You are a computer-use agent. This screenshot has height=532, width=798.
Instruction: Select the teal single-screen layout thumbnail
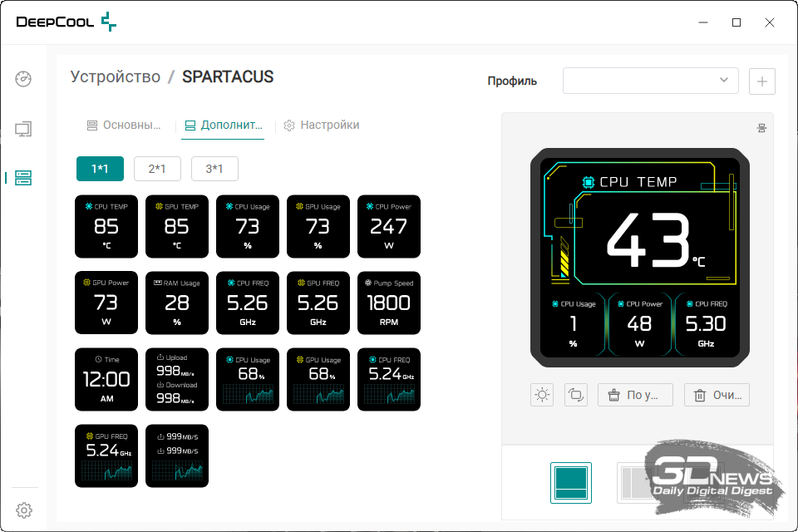coord(571,483)
